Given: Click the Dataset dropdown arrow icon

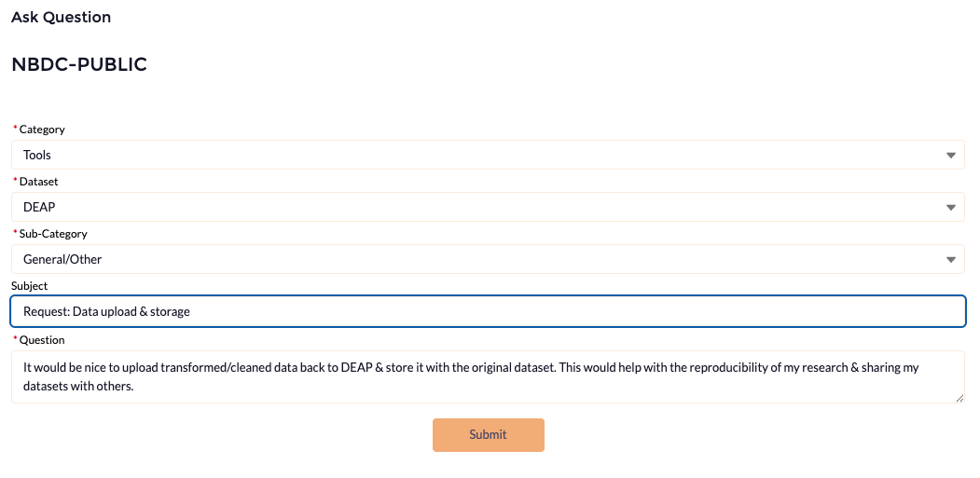Looking at the screenshot, I should (950, 208).
